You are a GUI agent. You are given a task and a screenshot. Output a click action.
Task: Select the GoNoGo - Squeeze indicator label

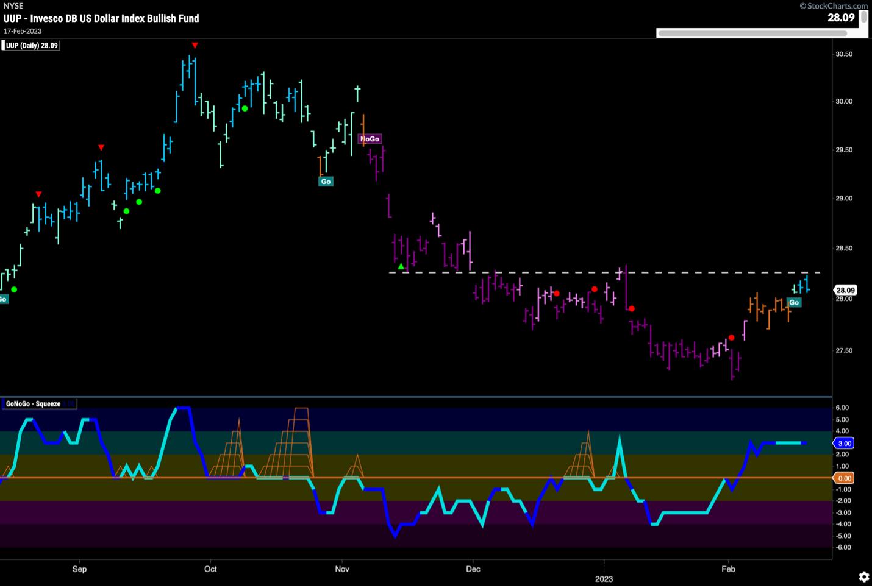[34, 404]
